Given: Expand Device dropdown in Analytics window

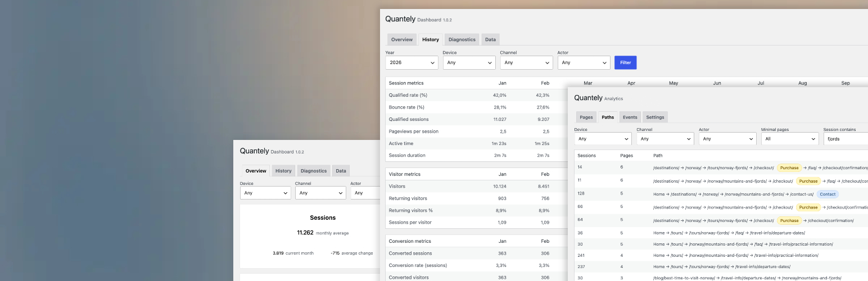Looking at the screenshot, I should point(603,138).
